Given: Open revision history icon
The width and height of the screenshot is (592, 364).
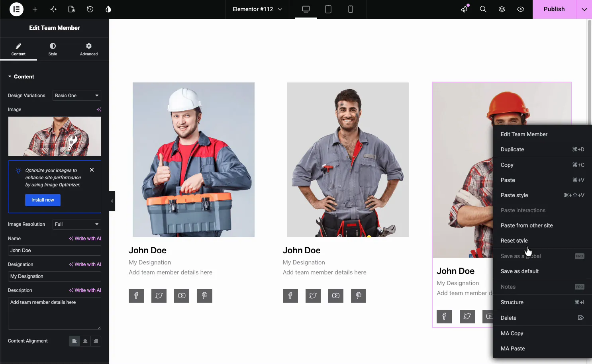Looking at the screenshot, I should pyautogui.click(x=90, y=9).
